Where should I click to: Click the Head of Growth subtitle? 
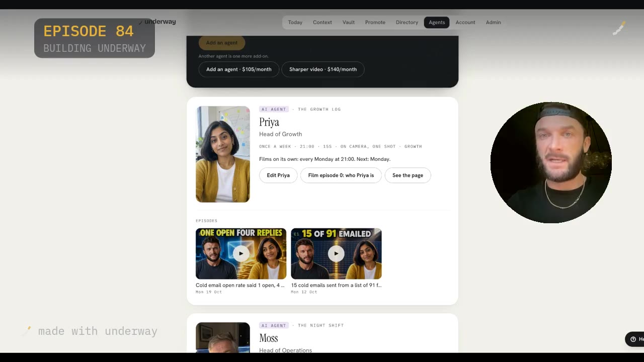(280, 134)
